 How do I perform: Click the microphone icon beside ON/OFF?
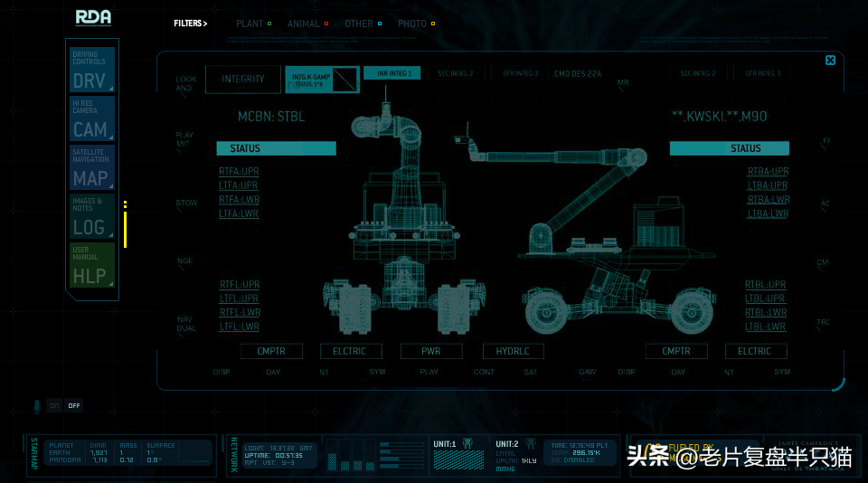point(39,405)
